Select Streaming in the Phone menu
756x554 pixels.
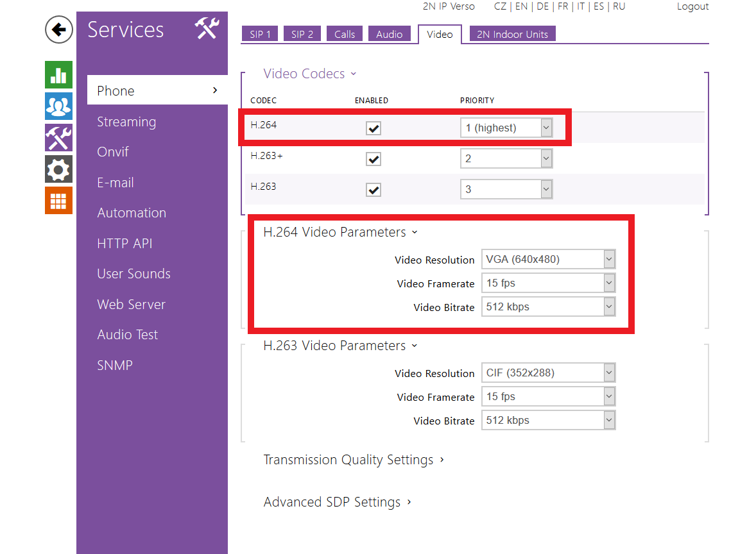click(126, 121)
